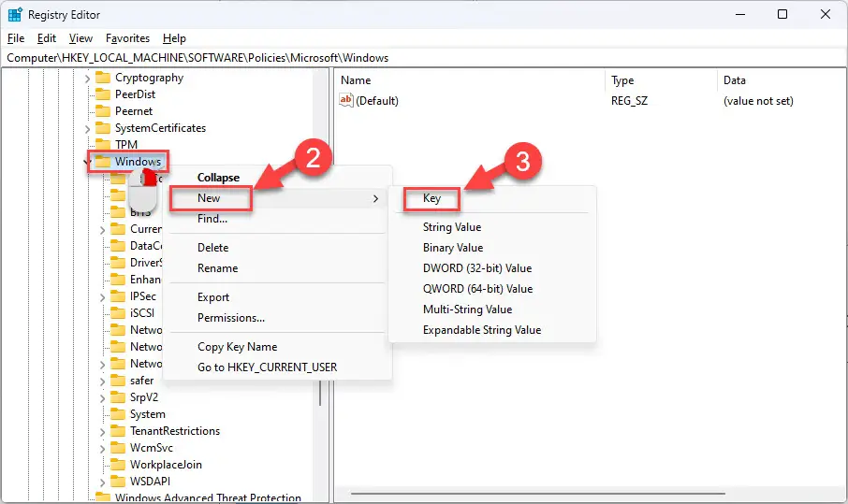This screenshot has width=848, height=504.
Task: Click the IPSec folder icon
Action: pyautogui.click(x=118, y=296)
